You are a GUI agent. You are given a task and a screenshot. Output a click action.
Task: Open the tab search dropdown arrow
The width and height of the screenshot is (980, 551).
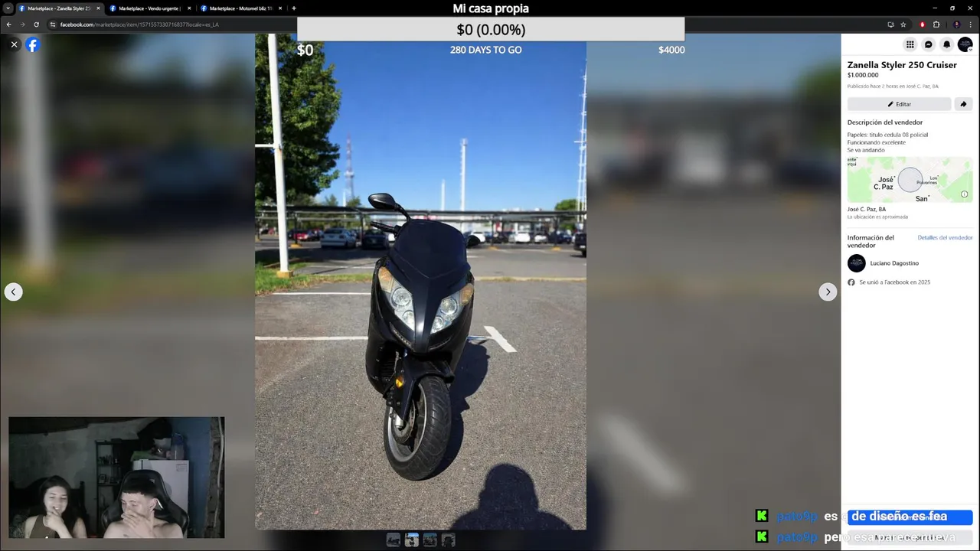6,8
